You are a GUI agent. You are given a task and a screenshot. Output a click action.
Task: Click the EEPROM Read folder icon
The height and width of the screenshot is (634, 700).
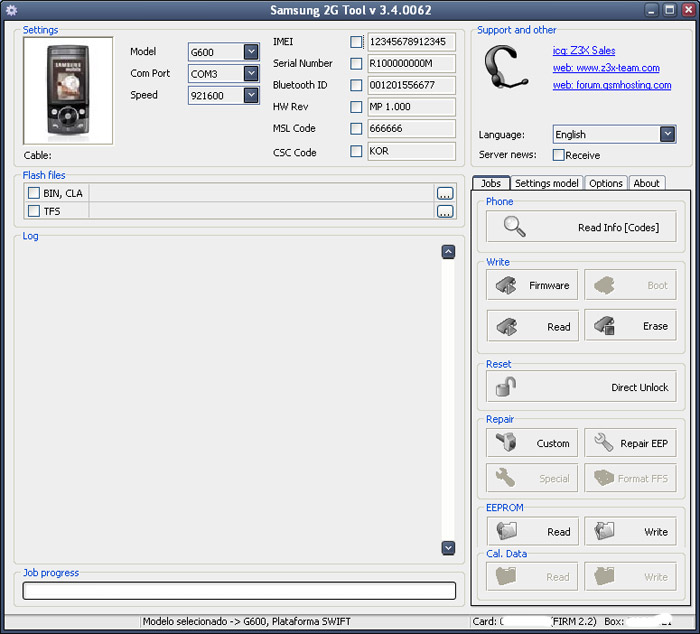(507, 531)
